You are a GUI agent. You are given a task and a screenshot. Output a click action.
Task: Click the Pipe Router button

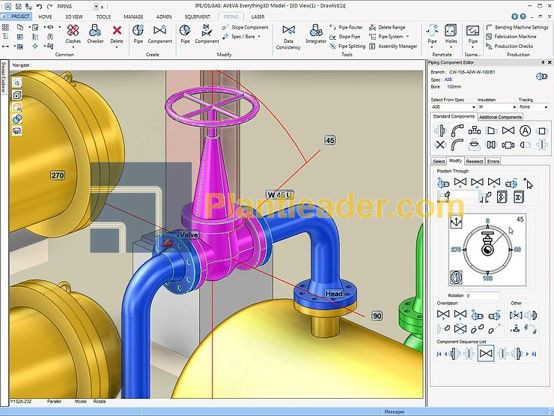tap(346, 27)
